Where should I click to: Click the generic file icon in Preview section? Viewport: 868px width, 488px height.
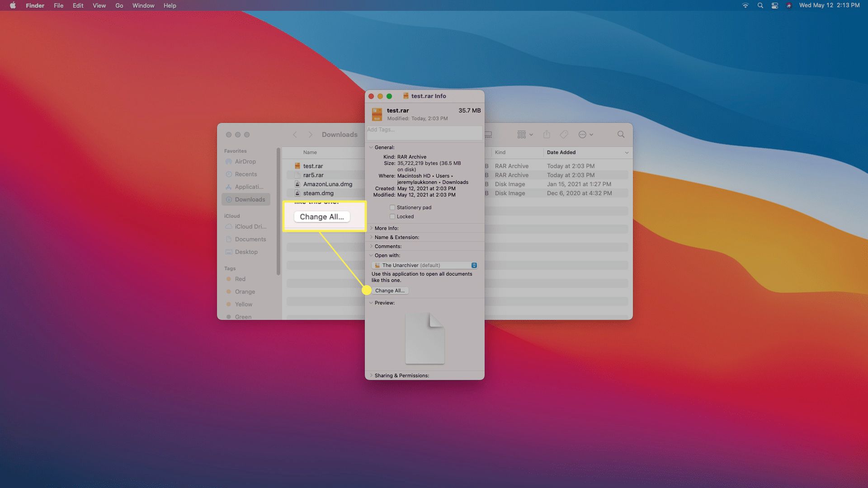(425, 338)
